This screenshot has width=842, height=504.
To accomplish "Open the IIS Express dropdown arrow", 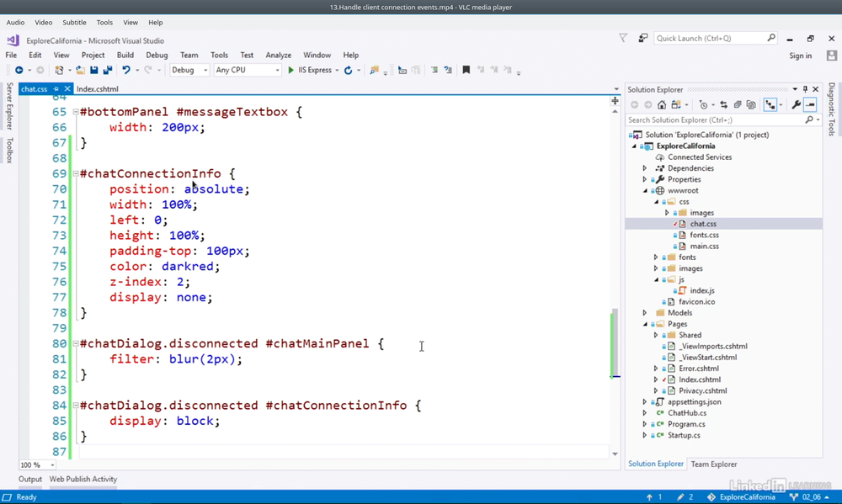I will [x=337, y=71].
